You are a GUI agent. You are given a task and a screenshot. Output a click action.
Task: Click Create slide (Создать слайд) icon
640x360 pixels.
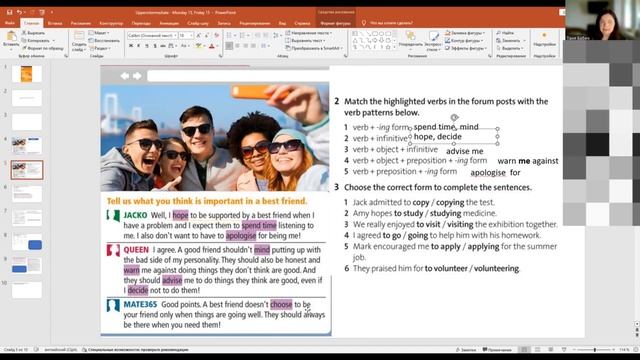[x=79, y=37]
